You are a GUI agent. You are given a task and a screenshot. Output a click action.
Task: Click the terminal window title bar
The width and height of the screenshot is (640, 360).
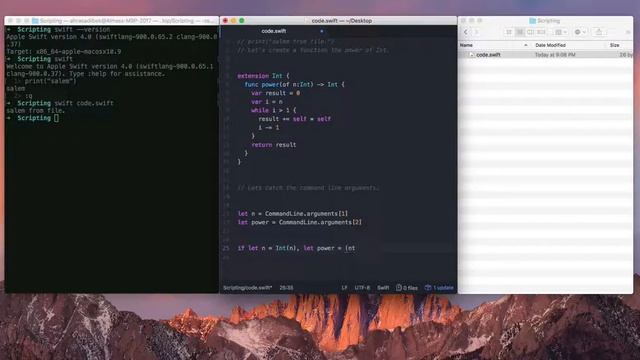111,20
